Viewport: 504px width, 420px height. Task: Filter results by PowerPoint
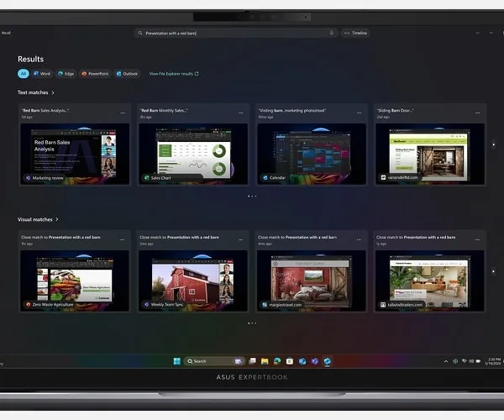click(95, 74)
